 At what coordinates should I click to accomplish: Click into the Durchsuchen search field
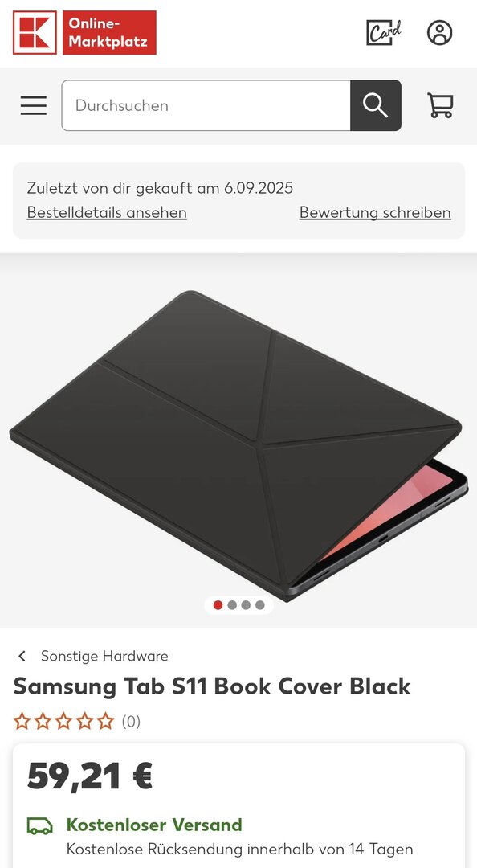pyautogui.click(x=206, y=105)
